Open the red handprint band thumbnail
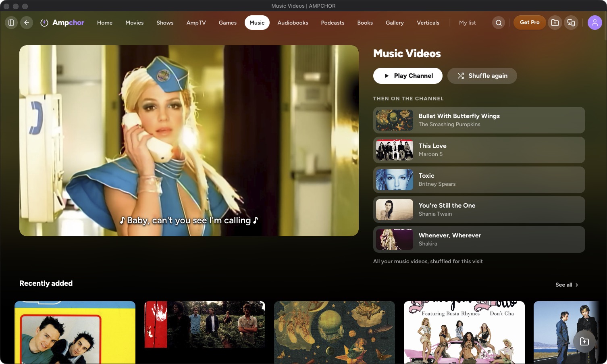 [205, 324]
